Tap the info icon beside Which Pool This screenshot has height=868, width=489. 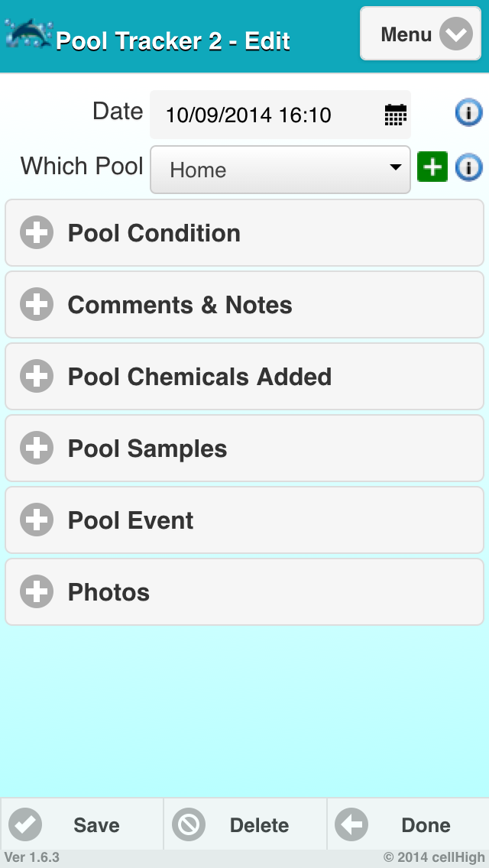pyautogui.click(x=468, y=167)
